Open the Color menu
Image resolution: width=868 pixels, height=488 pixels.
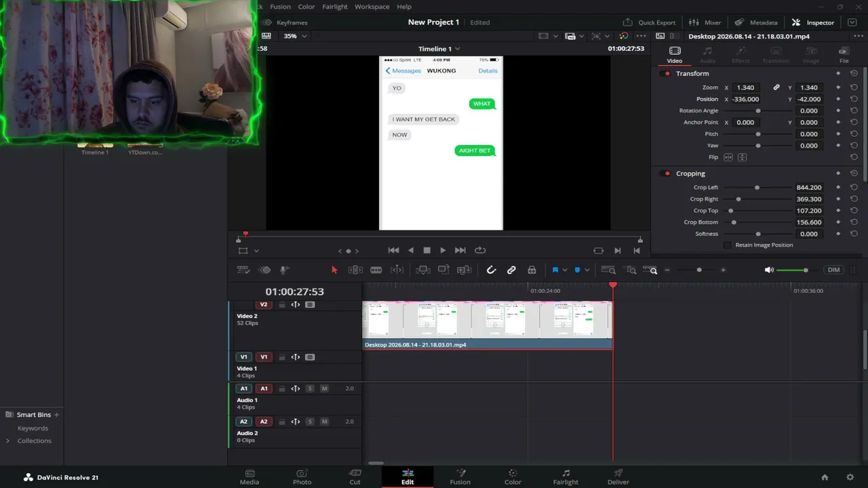tap(307, 7)
